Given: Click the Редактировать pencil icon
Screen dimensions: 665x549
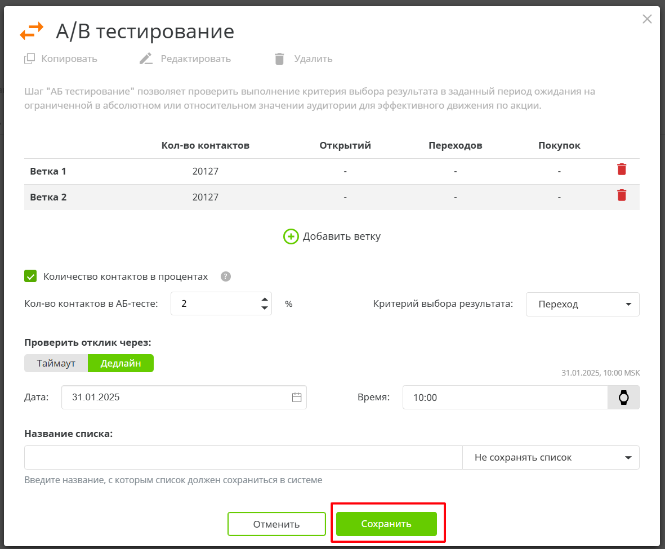Looking at the screenshot, I should point(146,59).
